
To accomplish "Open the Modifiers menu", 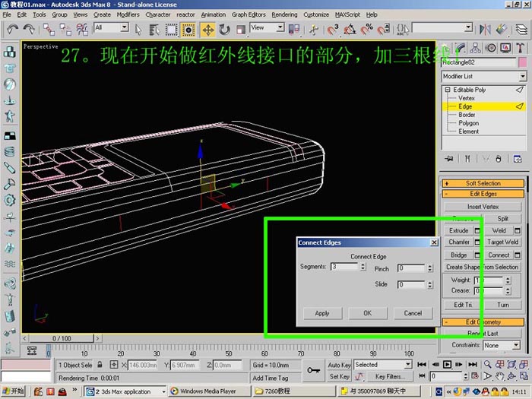I will coord(128,14).
